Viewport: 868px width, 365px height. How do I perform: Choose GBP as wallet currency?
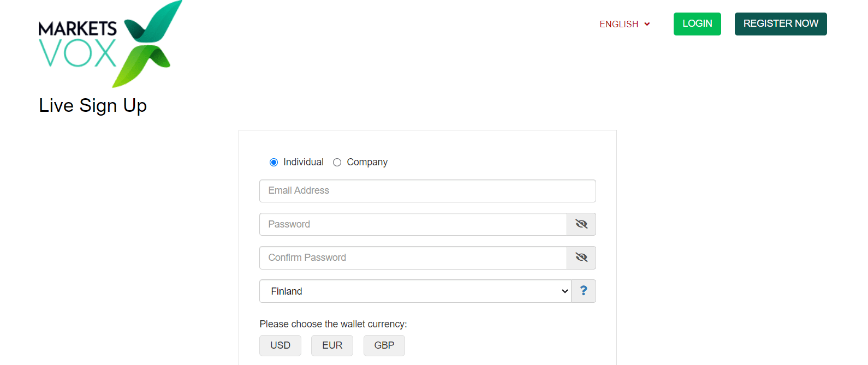click(x=384, y=345)
